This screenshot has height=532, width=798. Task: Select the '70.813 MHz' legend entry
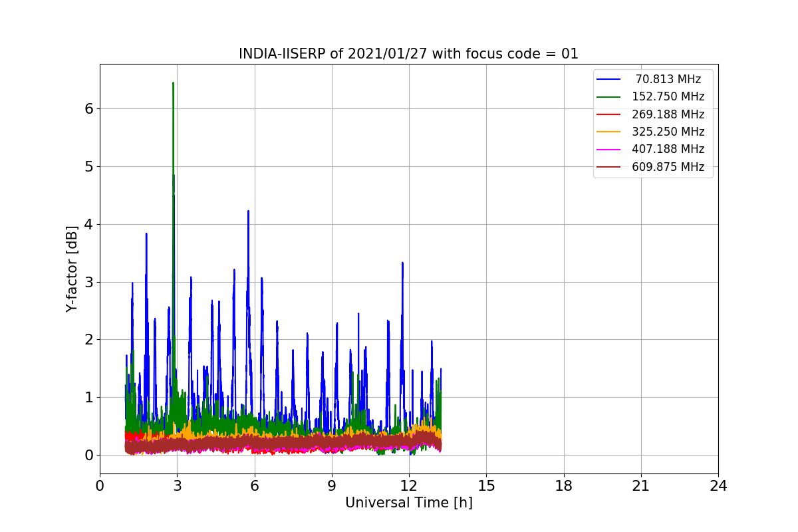668,79
